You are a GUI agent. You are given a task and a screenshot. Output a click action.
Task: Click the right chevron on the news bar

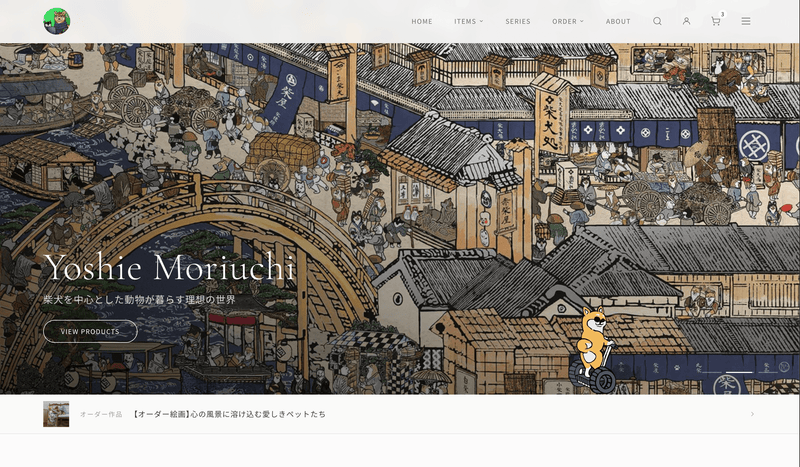point(752,414)
